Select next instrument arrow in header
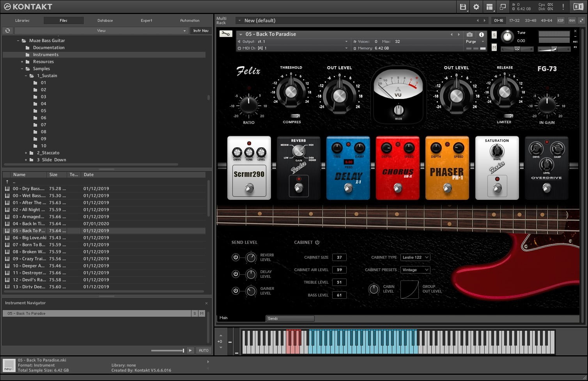Screen dimensions: 588x381 pyautogui.click(x=459, y=34)
